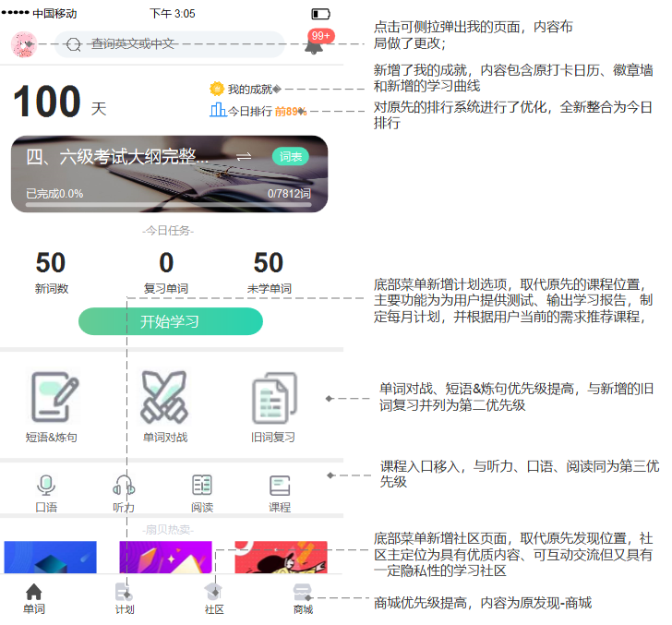Tap the 50 新词数 counter
The image size is (672, 625).
coord(51,272)
